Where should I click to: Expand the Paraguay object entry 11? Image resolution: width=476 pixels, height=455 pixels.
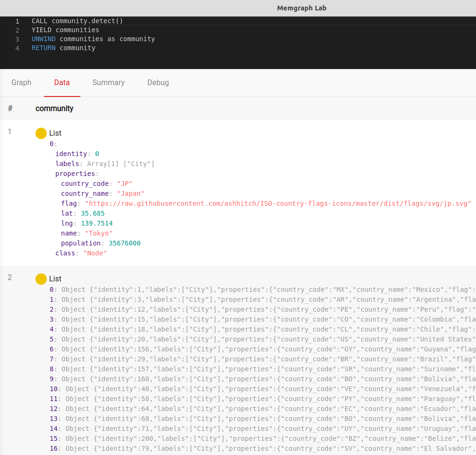point(263,399)
